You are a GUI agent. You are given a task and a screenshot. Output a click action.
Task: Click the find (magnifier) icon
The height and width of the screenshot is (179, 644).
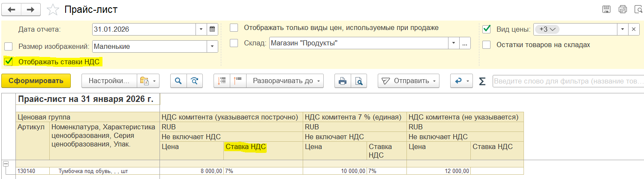pos(178,81)
